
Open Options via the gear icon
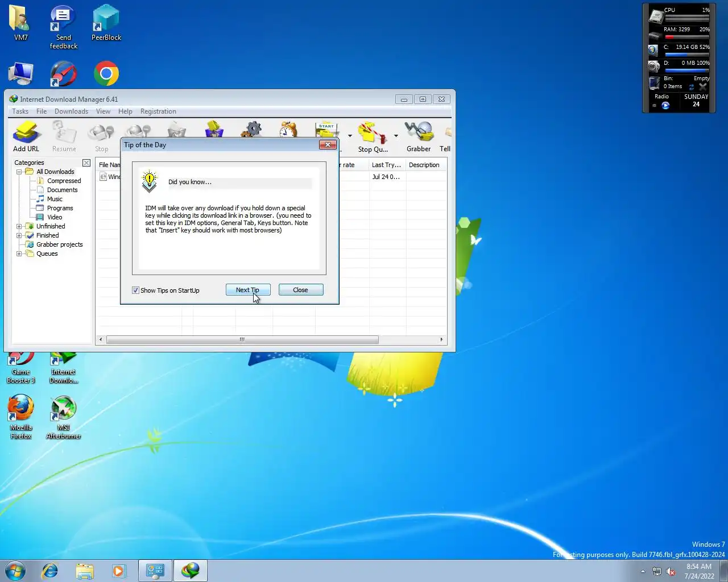pos(251,130)
